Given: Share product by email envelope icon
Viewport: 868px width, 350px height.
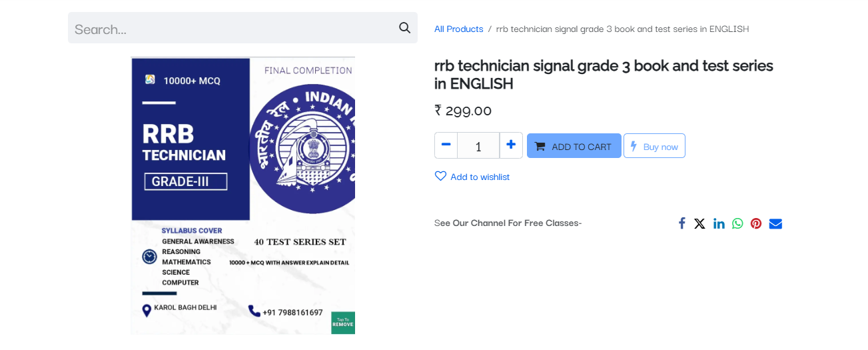Looking at the screenshot, I should click(775, 223).
